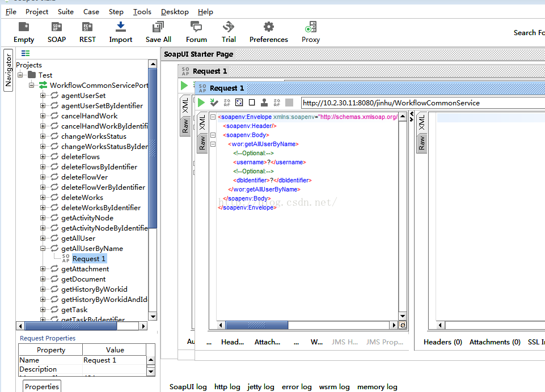Image resolution: width=545 pixels, height=392 pixels.
Task: Click first SOAP icon after the checkmark
Action: 227,103
